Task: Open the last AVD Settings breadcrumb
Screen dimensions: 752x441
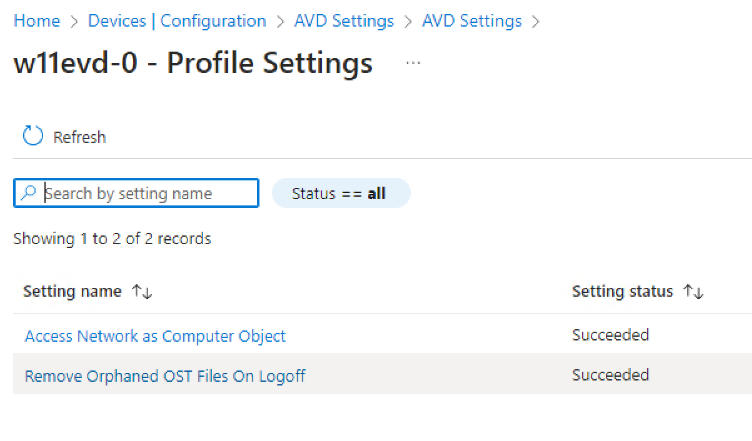Action: (x=472, y=21)
